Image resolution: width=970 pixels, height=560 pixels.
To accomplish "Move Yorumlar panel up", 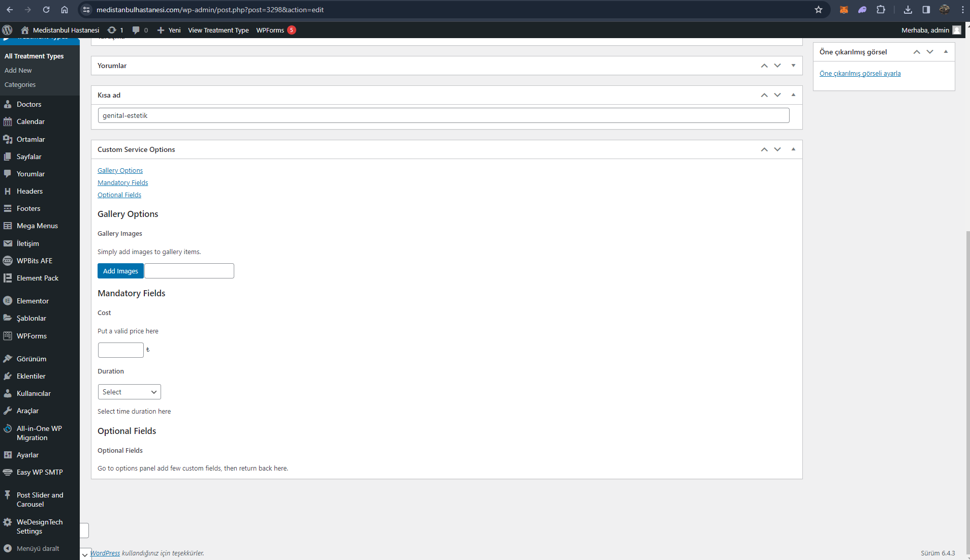I will coord(764,66).
